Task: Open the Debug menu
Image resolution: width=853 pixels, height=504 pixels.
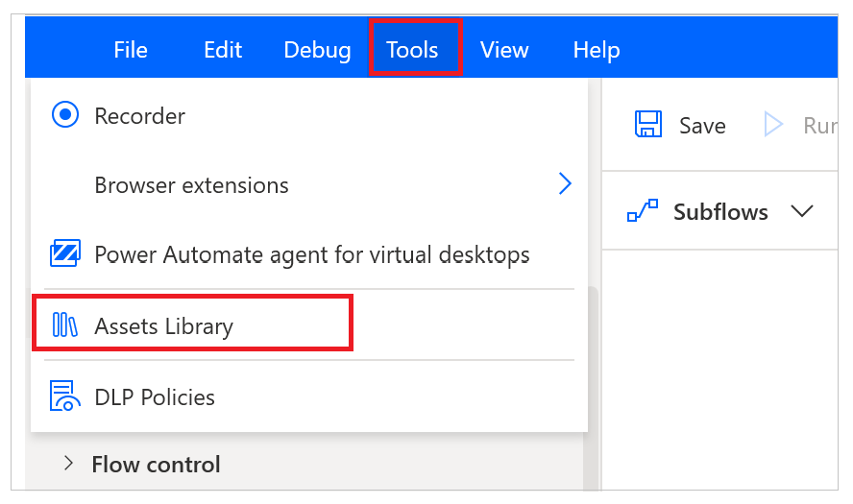Action: 317,50
